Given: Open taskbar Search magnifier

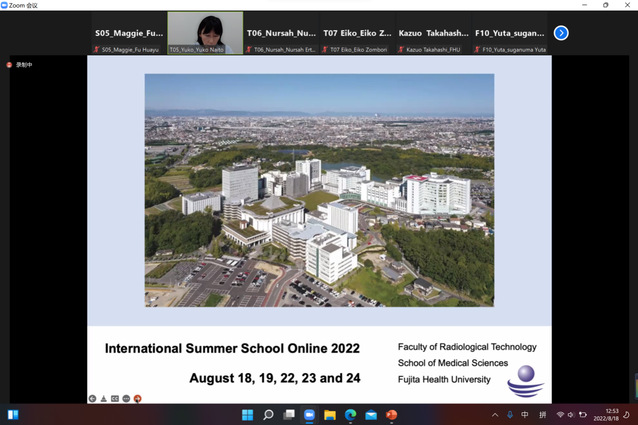Looking at the screenshot, I should coord(267,414).
